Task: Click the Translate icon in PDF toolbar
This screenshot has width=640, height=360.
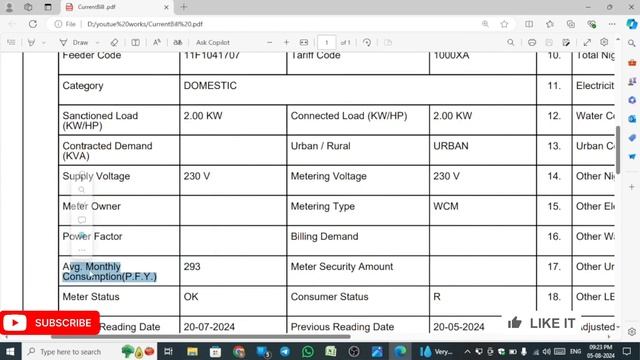Action: [x=178, y=42]
